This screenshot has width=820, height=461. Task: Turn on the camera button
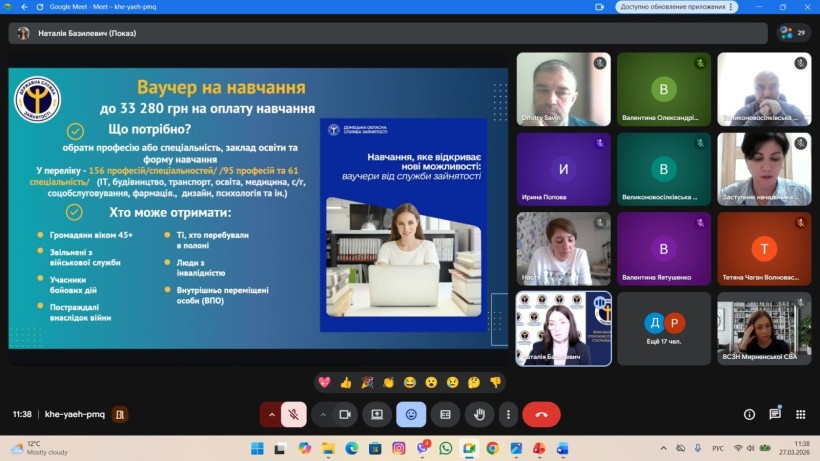coord(345,414)
